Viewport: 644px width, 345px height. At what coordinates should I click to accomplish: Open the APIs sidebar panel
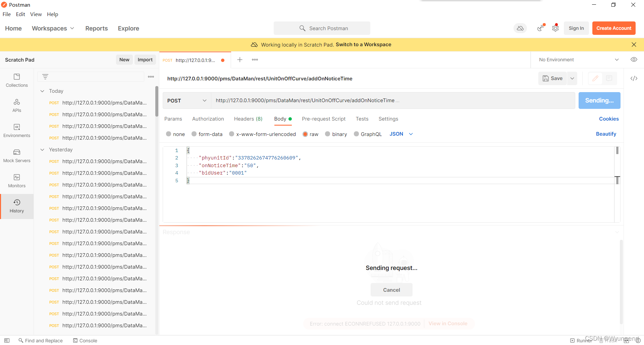pos(17,106)
